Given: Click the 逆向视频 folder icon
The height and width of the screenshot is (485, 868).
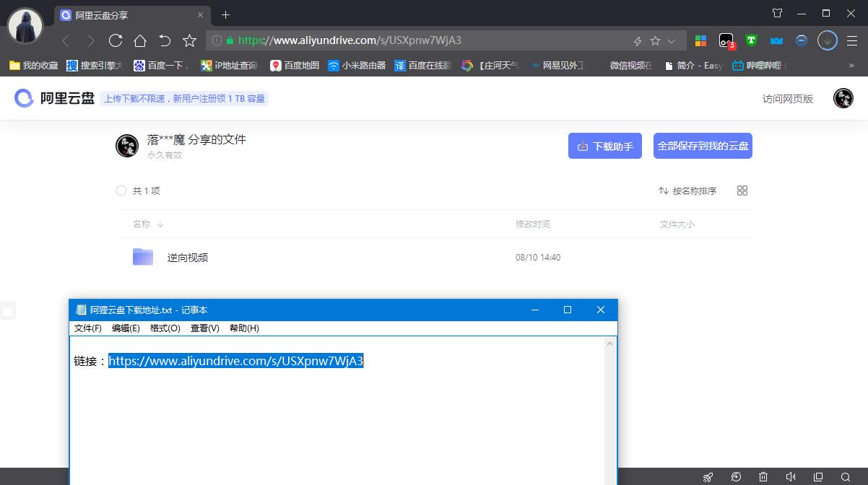Looking at the screenshot, I should (143, 257).
